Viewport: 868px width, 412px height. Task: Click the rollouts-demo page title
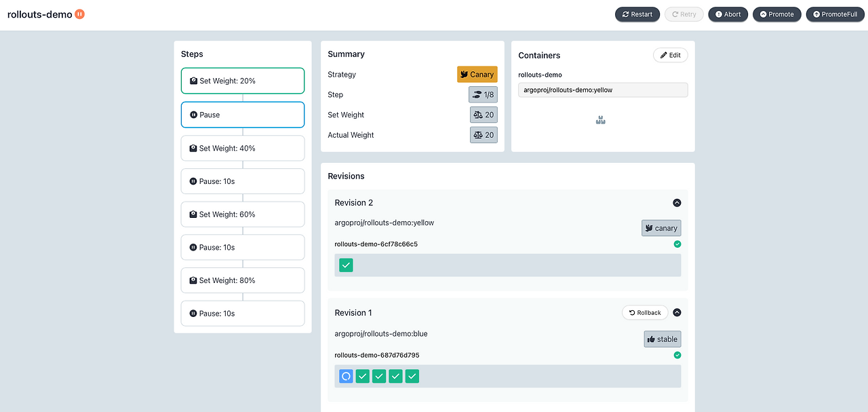[x=39, y=14]
